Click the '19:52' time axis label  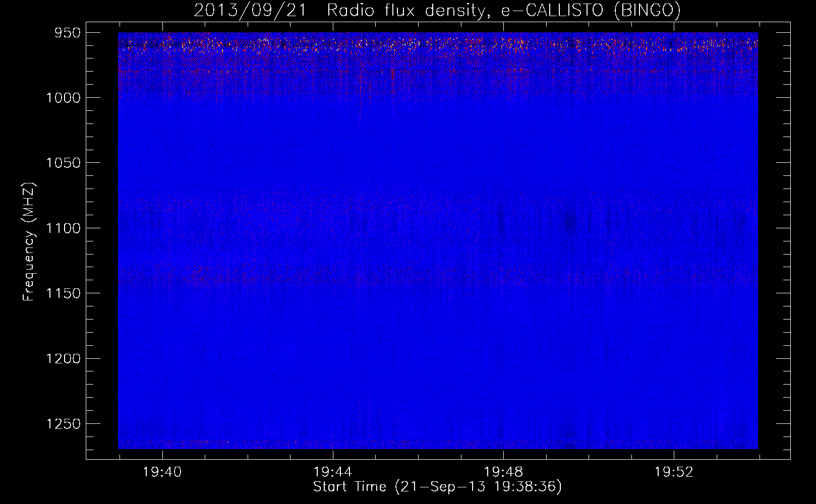coord(674,472)
